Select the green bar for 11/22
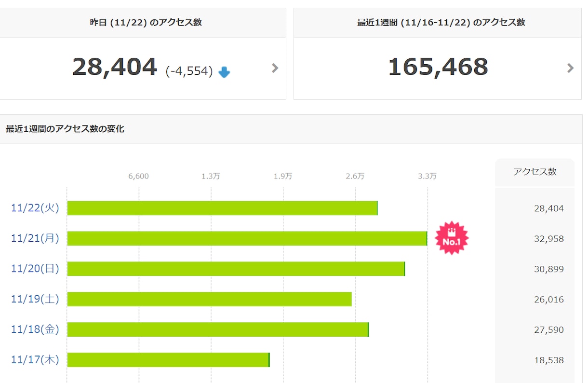 [222, 208]
